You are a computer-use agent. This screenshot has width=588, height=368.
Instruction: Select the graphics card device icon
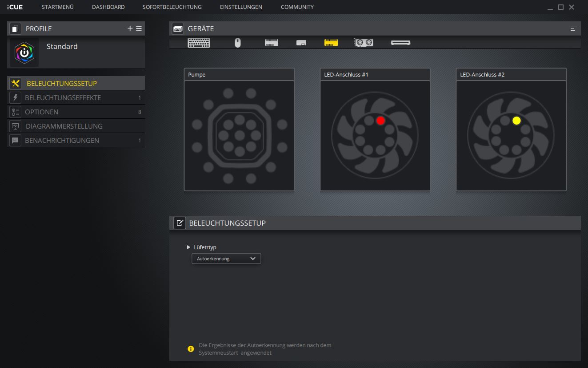click(363, 43)
